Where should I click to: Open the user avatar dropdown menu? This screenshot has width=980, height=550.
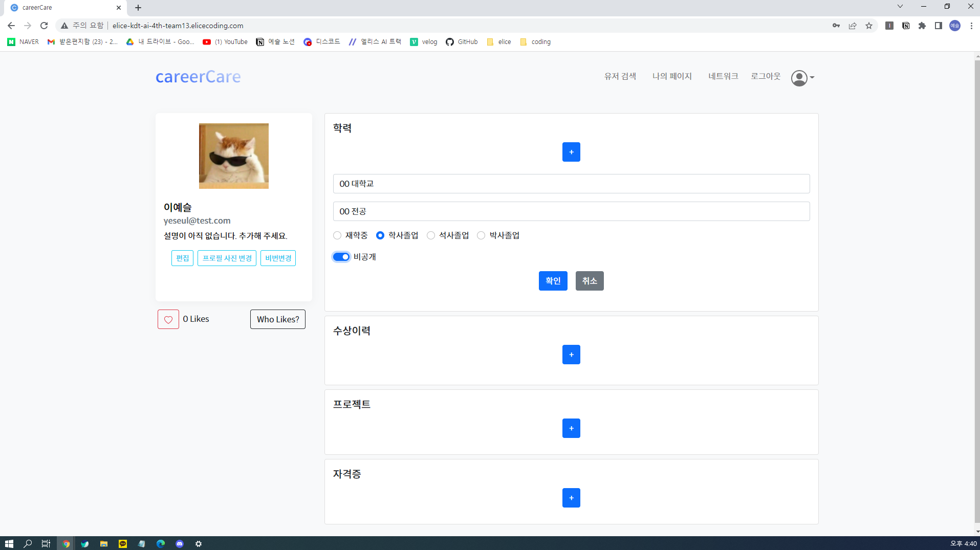point(802,78)
